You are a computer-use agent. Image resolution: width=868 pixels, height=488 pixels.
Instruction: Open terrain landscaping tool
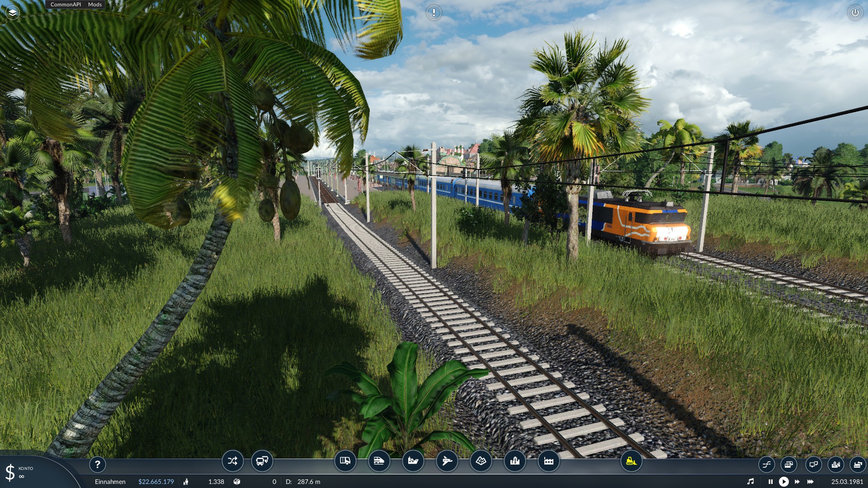click(x=481, y=461)
